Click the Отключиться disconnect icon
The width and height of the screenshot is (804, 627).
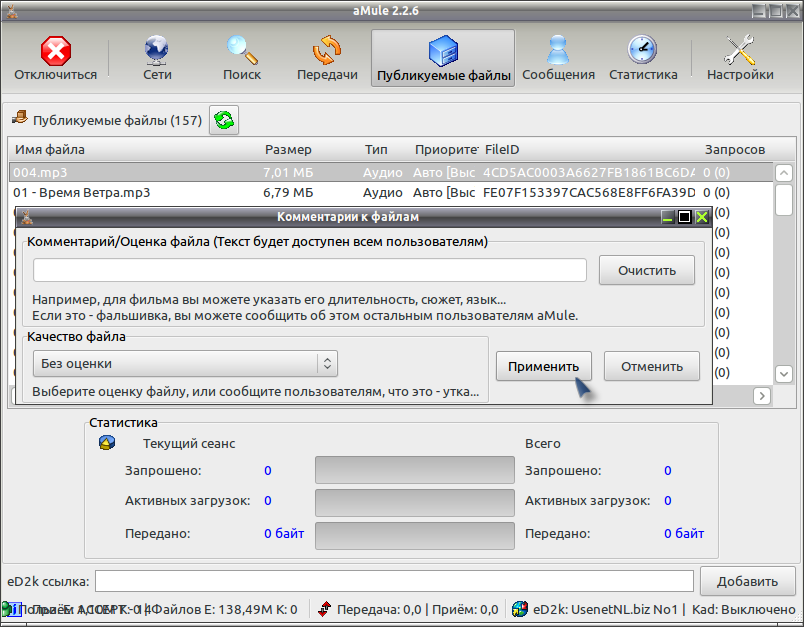[55, 51]
